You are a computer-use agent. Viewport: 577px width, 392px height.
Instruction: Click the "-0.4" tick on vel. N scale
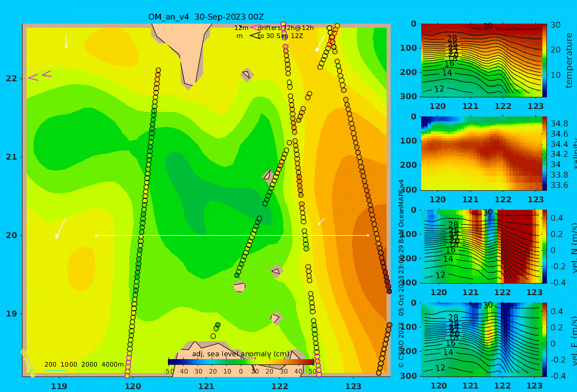557,282
